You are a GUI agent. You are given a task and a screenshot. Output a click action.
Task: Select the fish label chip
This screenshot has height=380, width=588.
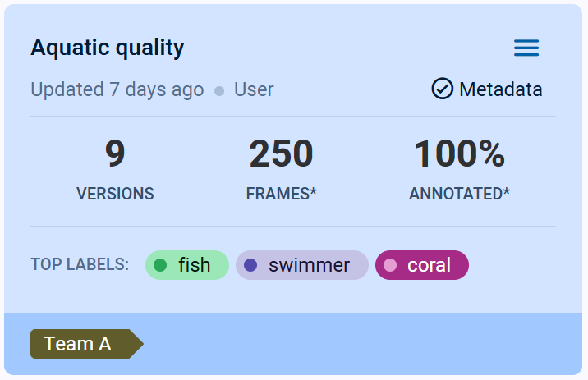(187, 265)
